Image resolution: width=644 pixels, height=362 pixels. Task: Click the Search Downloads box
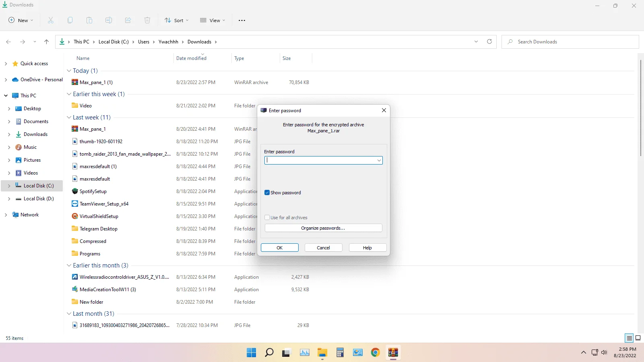(x=570, y=42)
